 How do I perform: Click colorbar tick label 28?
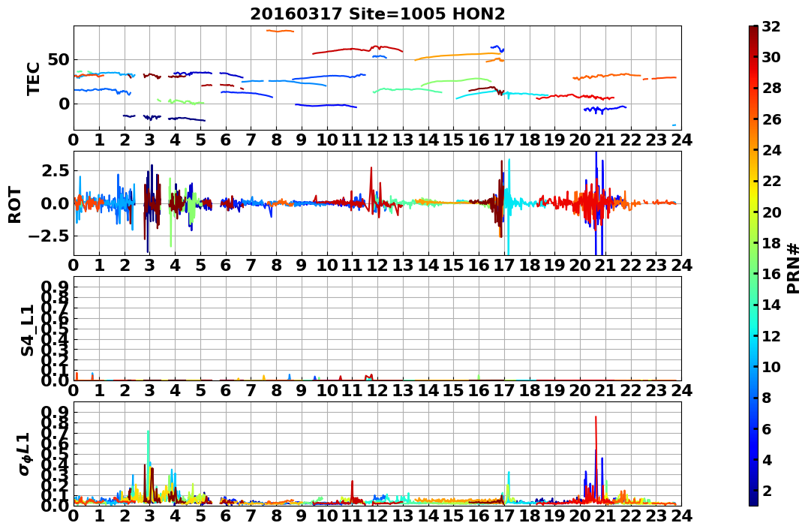771,88
